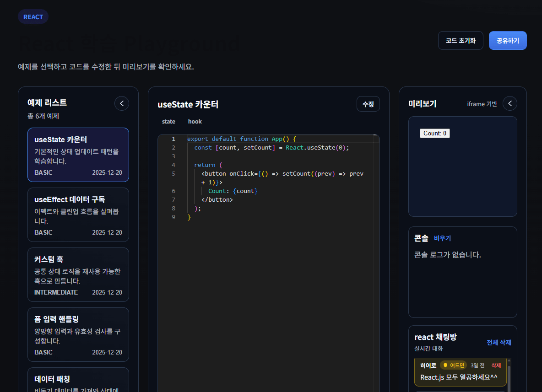
Task: Click the 'return (' code line
Action: click(208, 165)
